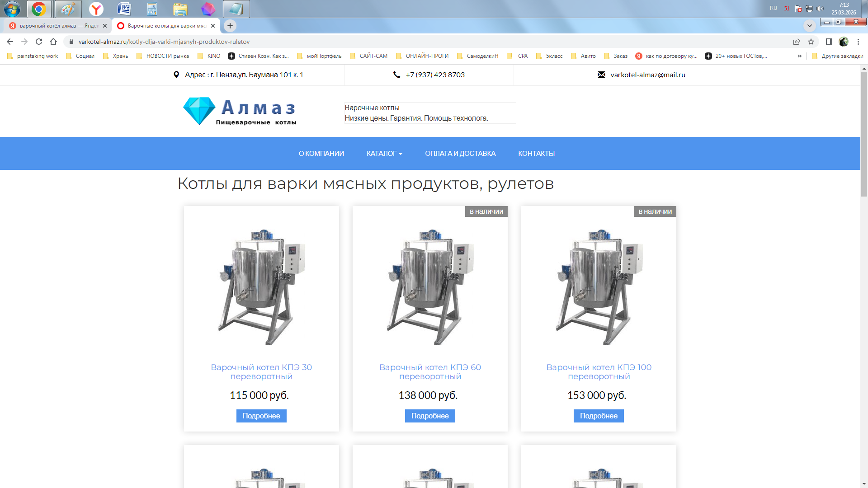Image resolution: width=868 pixels, height=488 pixels.
Task: Open the О КОМПАНИИ menu item
Action: [321, 154]
